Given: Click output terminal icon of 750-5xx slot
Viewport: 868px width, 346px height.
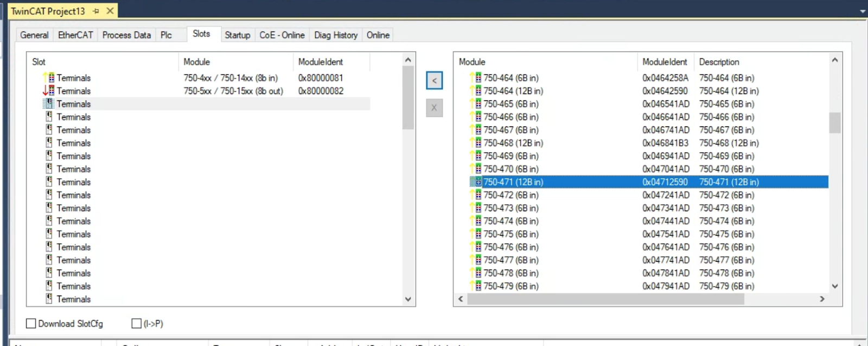Looking at the screenshot, I should 49,91.
